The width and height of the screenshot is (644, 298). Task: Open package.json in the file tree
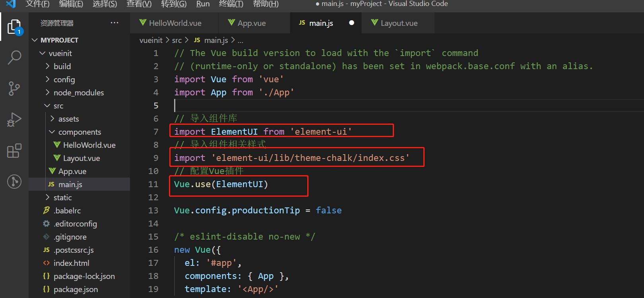(x=76, y=289)
